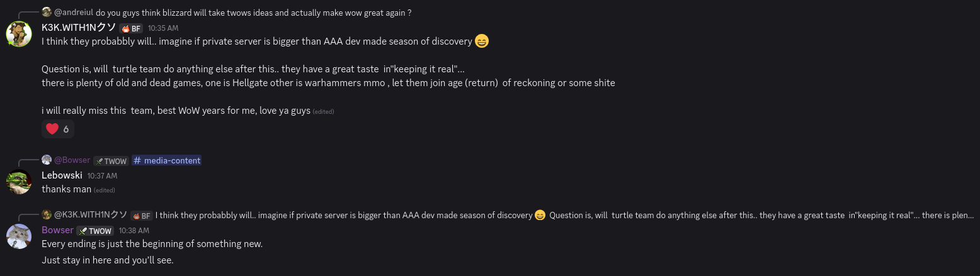
Task: Click the small avatar in the @Bowser reply preview
Action: click(47, 160)
